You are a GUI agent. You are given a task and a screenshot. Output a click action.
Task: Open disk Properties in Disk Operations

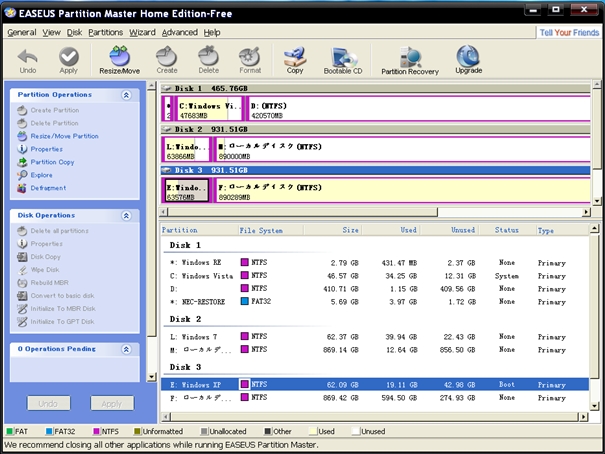46,244
